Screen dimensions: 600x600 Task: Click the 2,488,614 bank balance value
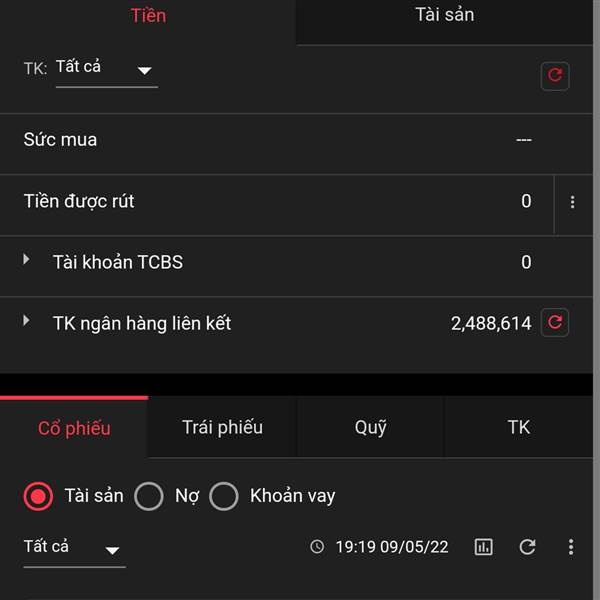coord(491,324)
